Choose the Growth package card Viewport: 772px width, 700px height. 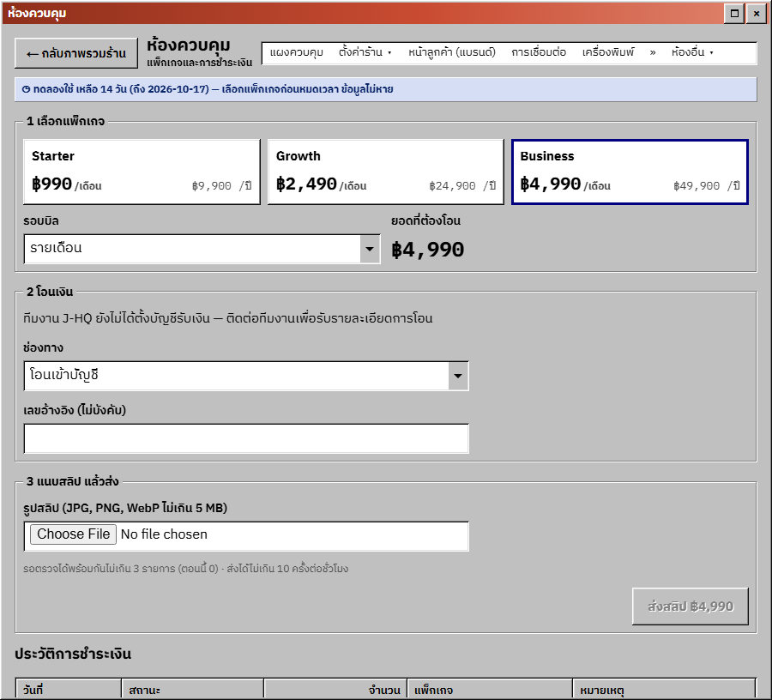[x=386, y=172]
